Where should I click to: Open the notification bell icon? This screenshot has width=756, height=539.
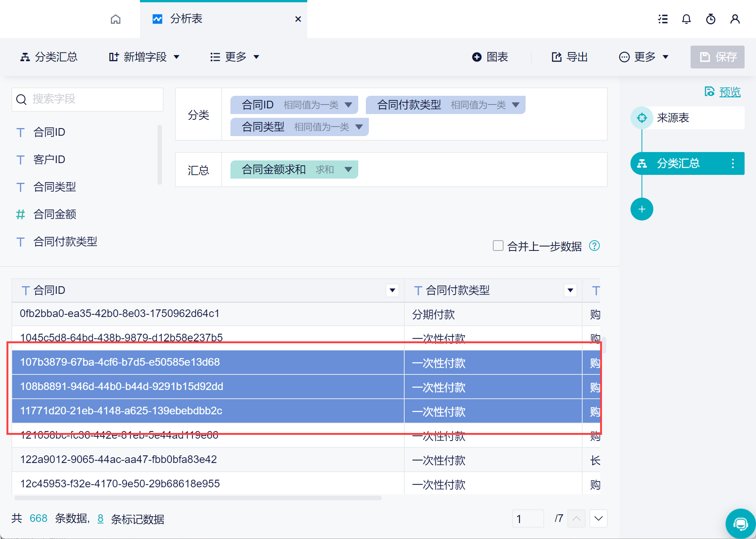[686, 19]
